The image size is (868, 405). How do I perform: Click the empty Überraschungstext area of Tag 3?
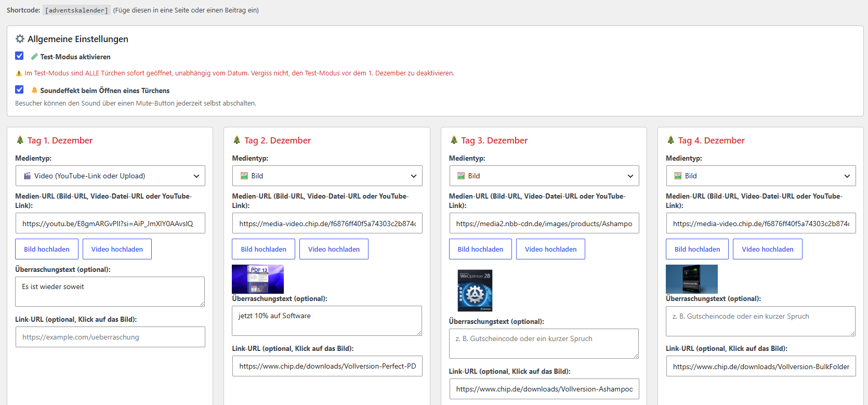[544, 344]
